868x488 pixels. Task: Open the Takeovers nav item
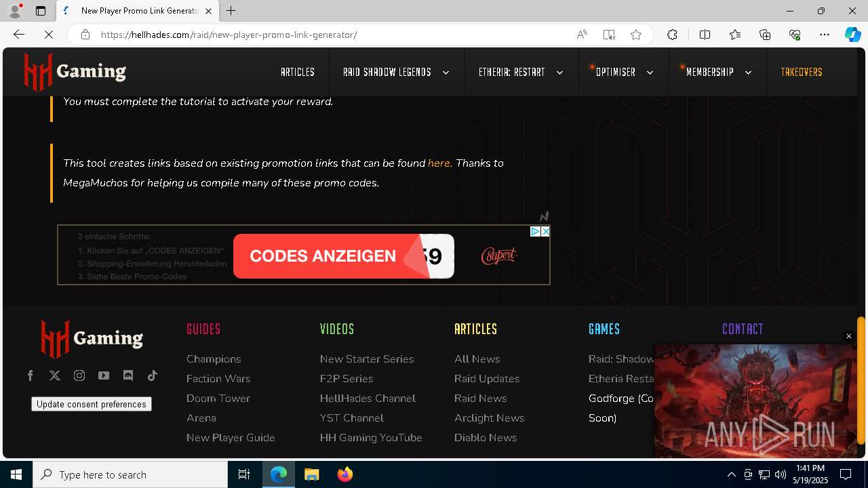[802, 72]
